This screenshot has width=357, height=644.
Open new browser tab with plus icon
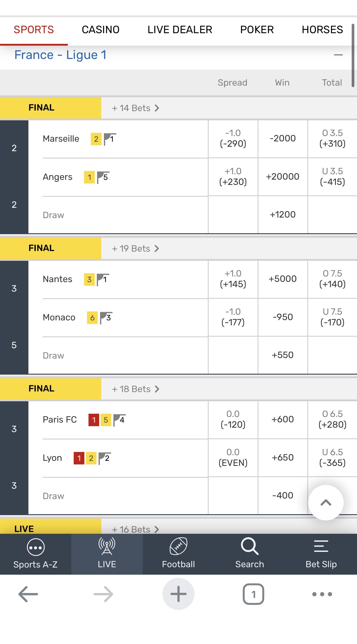(178, 594)
